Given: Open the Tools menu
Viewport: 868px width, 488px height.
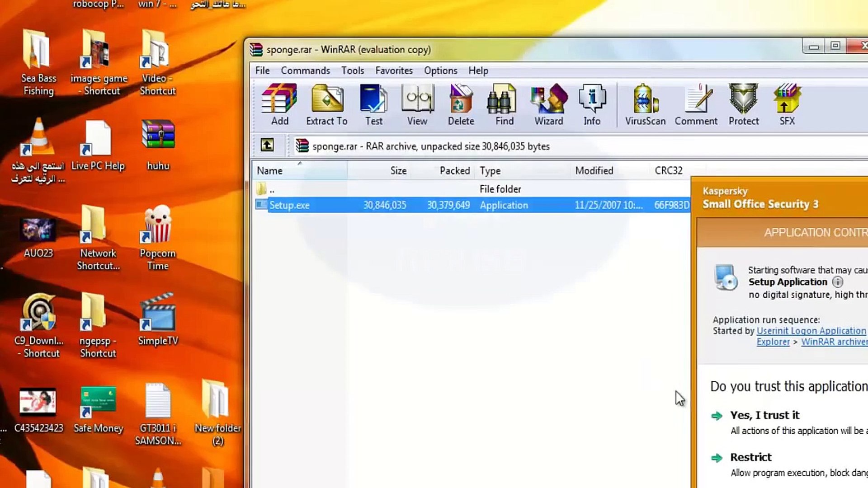Looking at the screenshot, I should (353, 70).
